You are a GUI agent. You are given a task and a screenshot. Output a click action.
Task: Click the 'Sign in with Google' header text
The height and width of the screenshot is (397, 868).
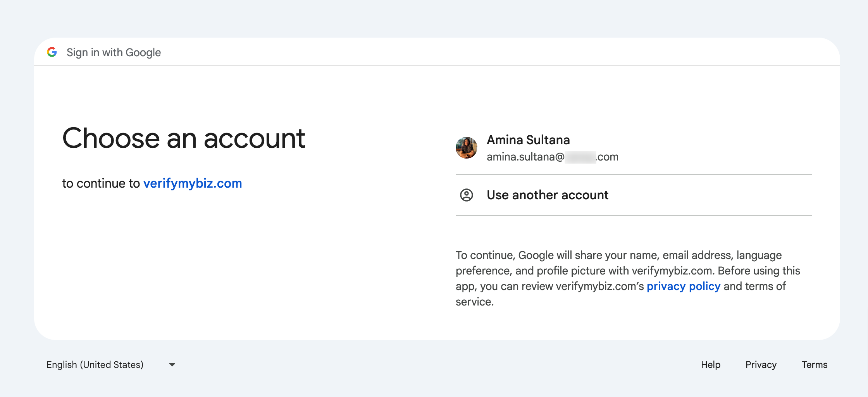(x=114, y=52)
